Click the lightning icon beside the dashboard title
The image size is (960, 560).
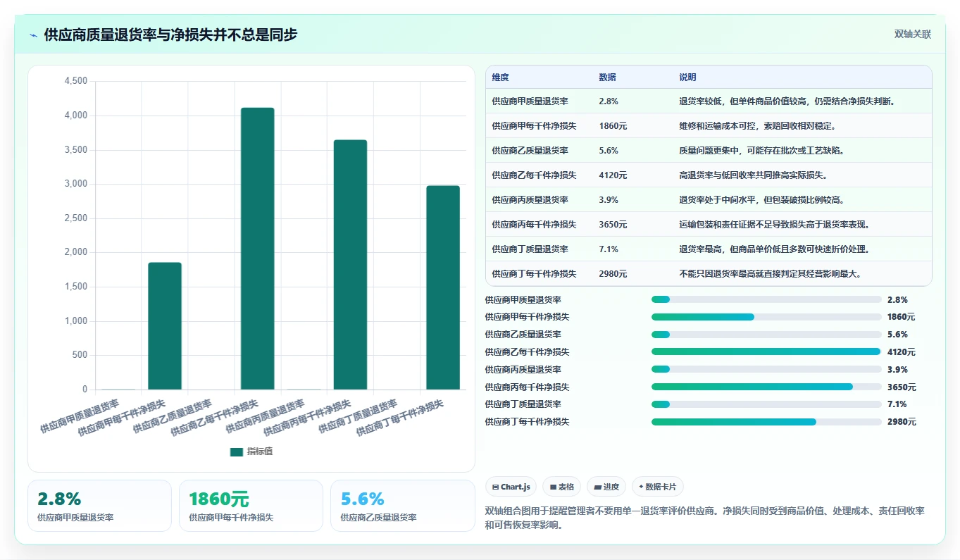click(34, 35)
